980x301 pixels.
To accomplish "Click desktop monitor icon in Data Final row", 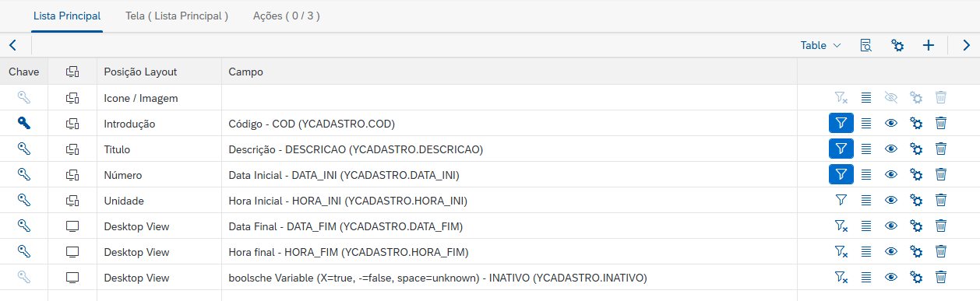I will pyautogui.click(x=72, y=226).
